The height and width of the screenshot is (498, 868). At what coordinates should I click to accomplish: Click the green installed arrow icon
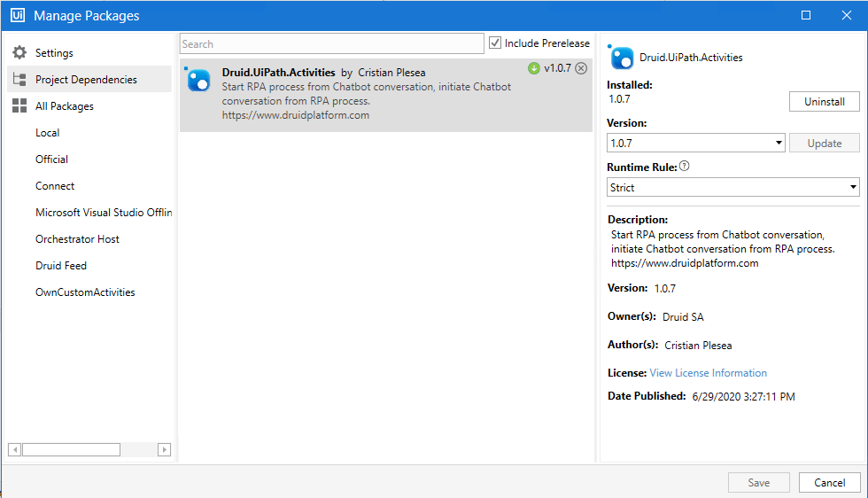coord(533,68)
